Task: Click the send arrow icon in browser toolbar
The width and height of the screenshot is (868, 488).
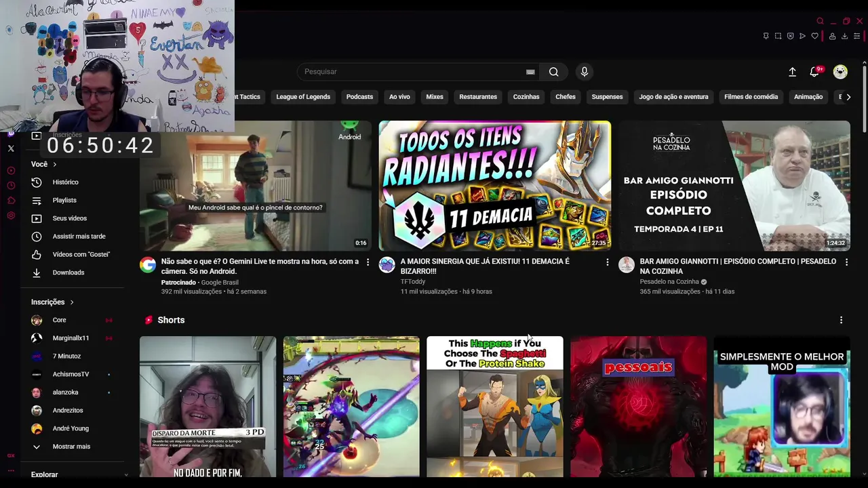Action: coord(802,36)
